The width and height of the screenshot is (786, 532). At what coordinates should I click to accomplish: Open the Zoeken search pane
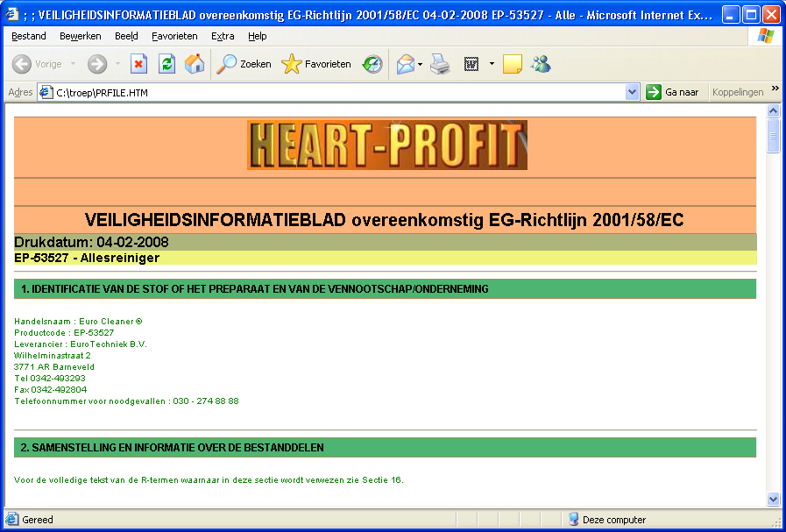(x=244, y=64)
